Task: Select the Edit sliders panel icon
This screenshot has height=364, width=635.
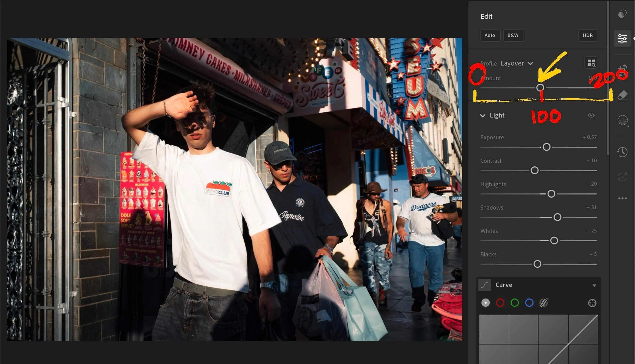Action: coord(623,38)
